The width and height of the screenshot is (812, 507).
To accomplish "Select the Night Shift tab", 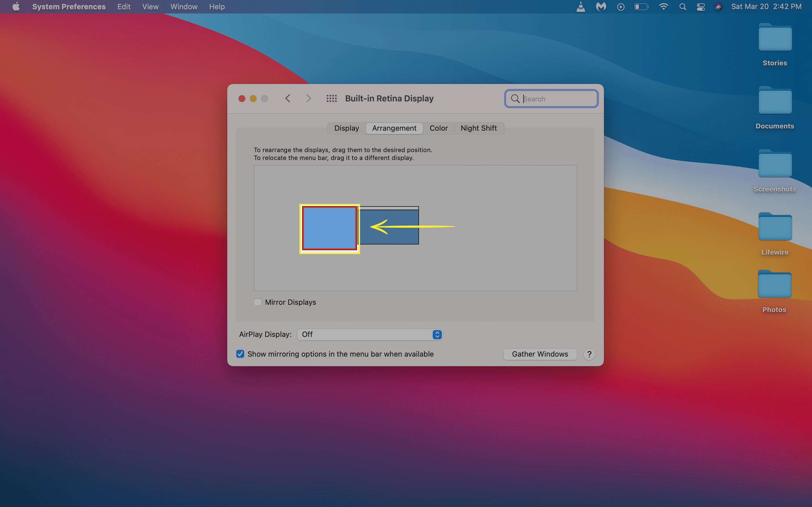I will [x=478, y=128].
